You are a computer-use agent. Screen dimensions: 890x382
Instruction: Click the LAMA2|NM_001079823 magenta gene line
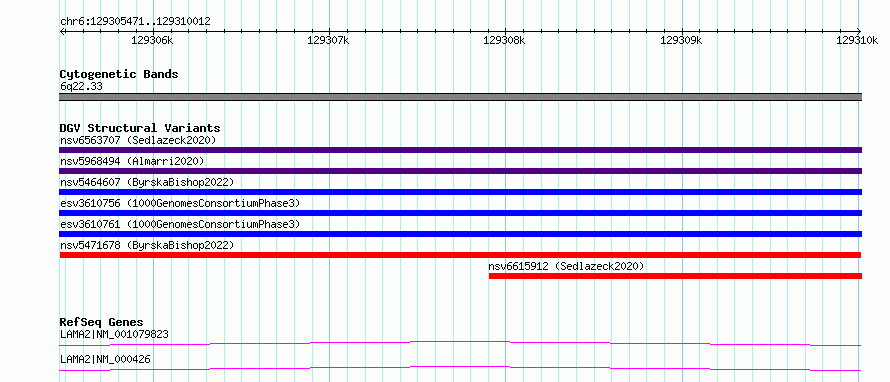[x=460, y=343]
